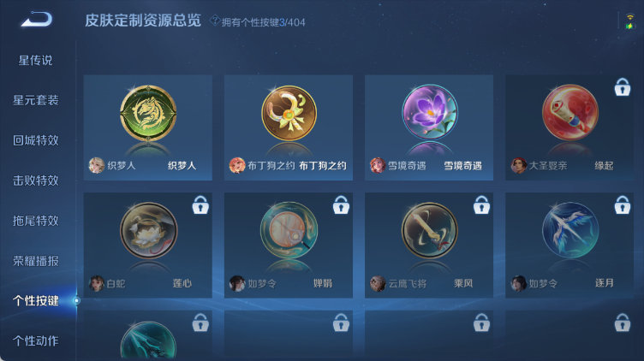Select the 布丁狗之约 bow-shaped button icon
This screenshot has width=644, height=361.
(x=289, y=113)
